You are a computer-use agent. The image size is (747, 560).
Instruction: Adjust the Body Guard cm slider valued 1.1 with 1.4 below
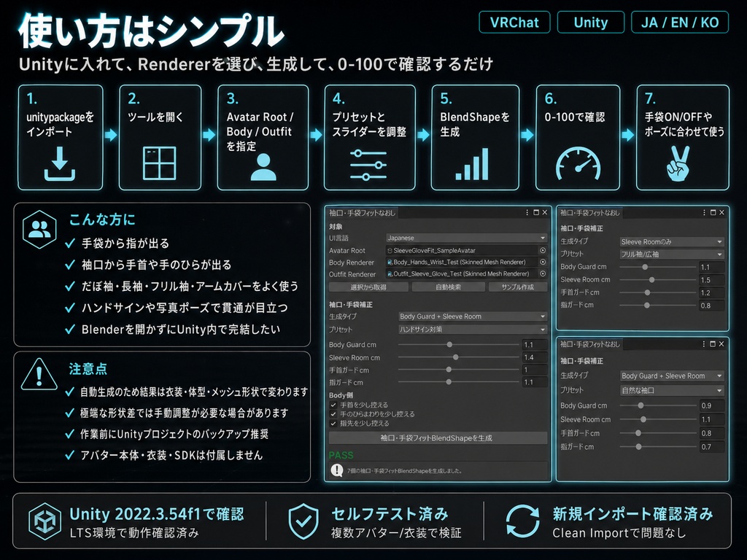click(x=458, y=344)
